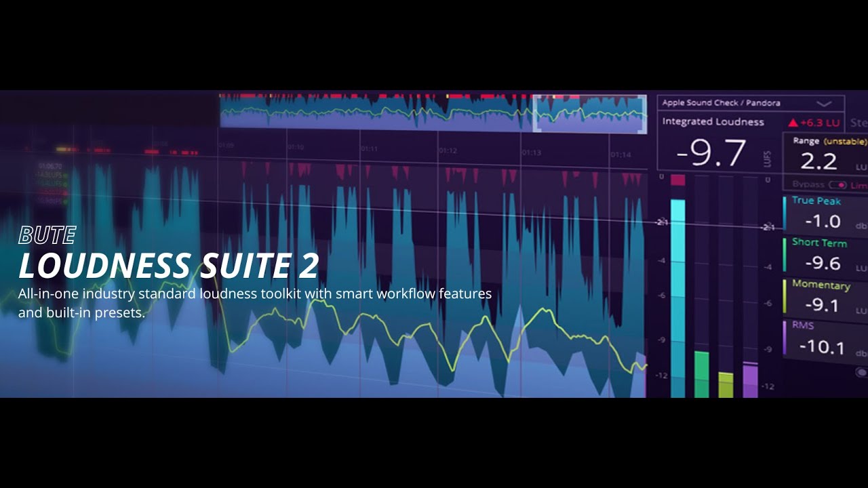Click the tall cyan True Peak meter bar
Viewport: 868px width, 488px height.
(x=677, y=298)
